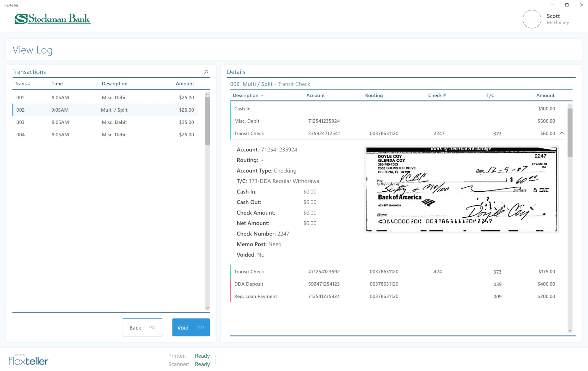Open Scott McElhiney's profile avatar
Viewport: 588px width, 371px height.
(x=532, y=19)
